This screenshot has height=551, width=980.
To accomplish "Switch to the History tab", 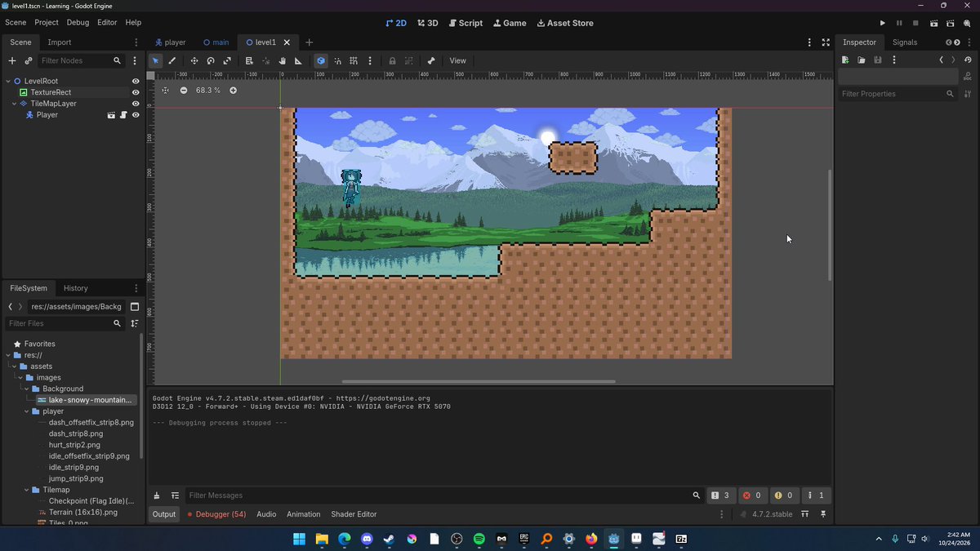I will [76, 288].
